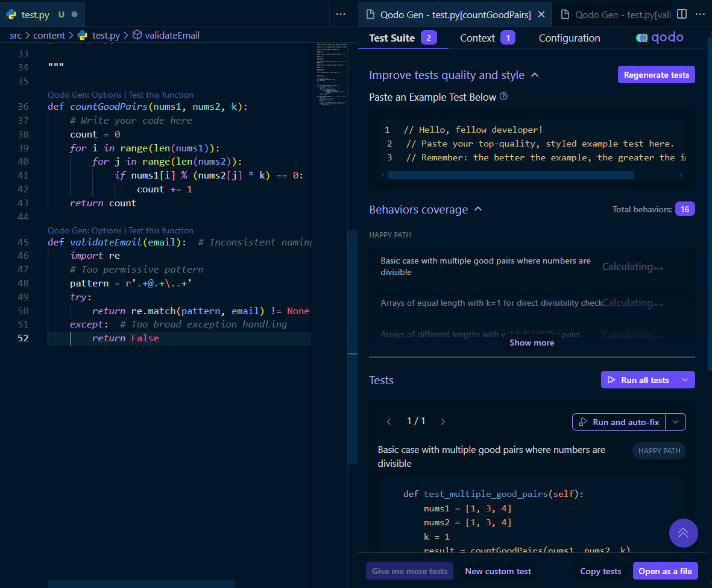
Task: Click content in the breadcrumb
Action: pyautogui.click(x=49, y=36)
